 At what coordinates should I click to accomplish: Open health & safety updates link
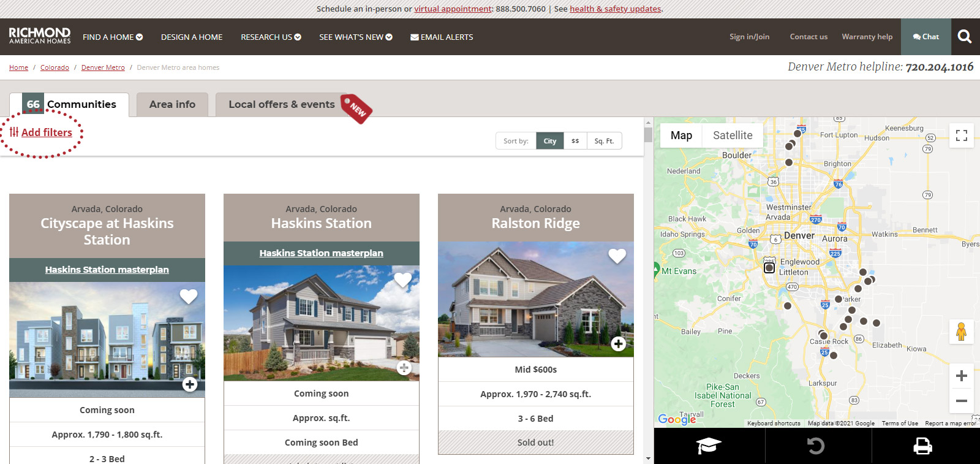[x=615, y=9]
